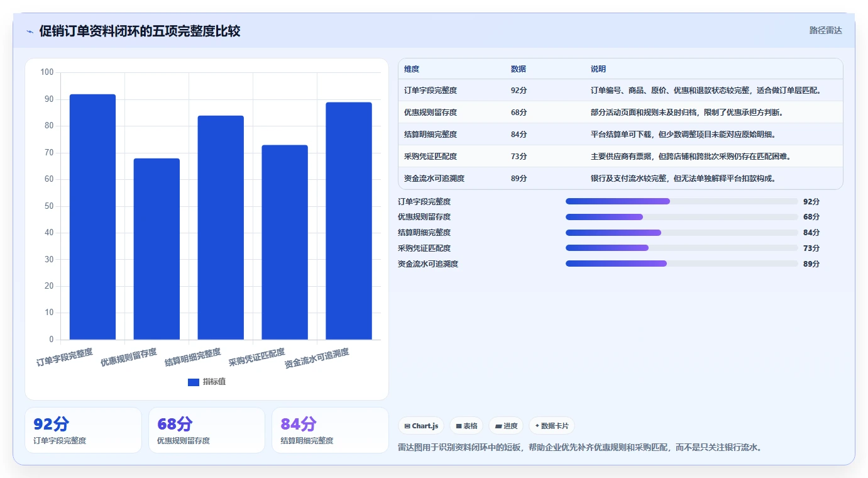868x478 pixels.
Task: Click the 89分 table cell
Action: coord(519,179)
